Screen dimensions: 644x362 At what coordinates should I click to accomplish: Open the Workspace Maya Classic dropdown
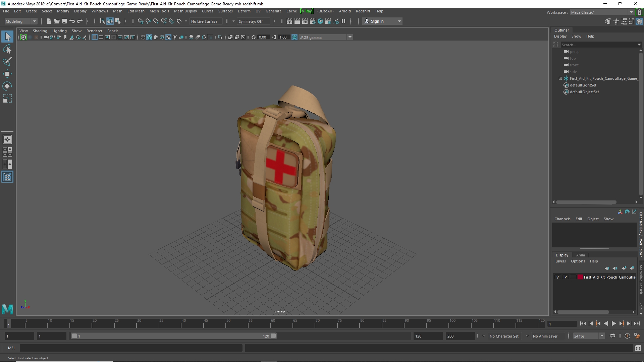pos(602,12)
